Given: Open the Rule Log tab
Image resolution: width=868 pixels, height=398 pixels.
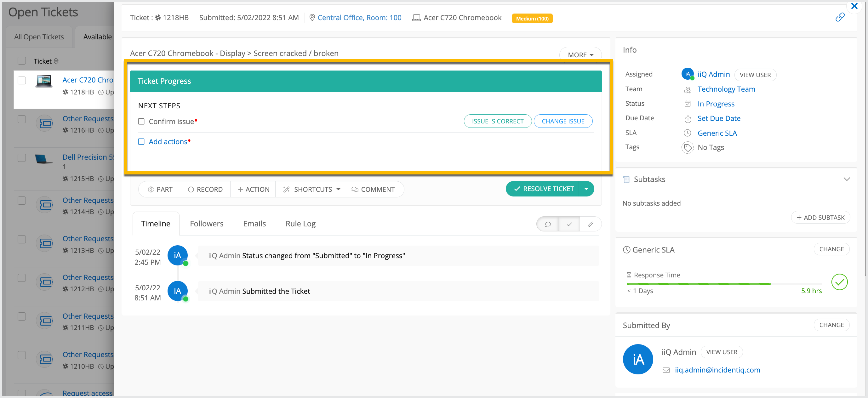Looking at the screenshot, I should [x=300, y=224].
